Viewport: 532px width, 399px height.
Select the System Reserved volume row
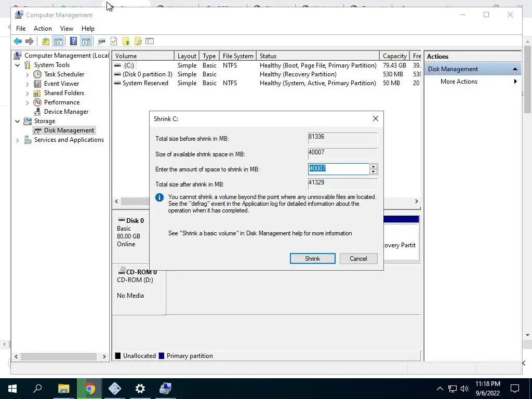click(267, 83)
